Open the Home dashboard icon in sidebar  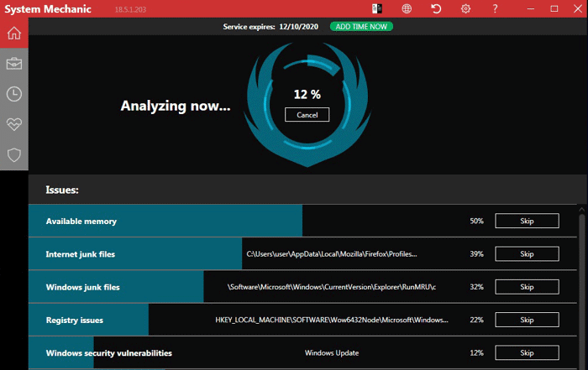click(x=14, y=33)
